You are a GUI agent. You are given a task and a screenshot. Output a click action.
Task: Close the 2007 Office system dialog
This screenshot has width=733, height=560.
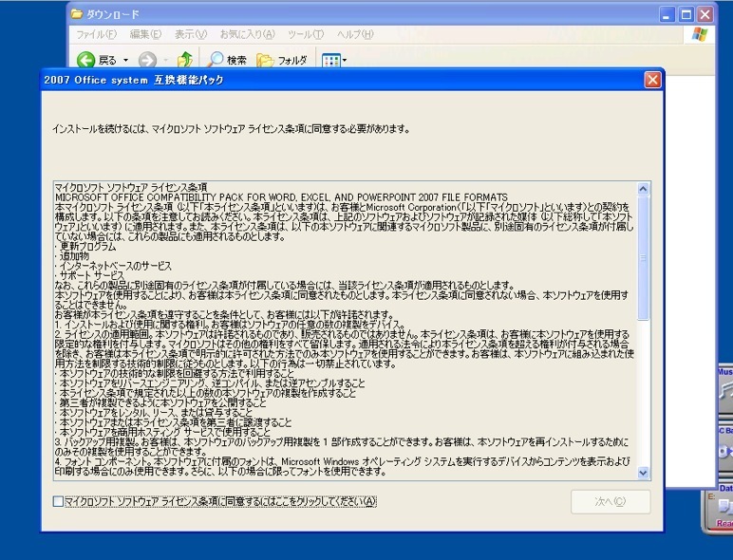pos(652,80)
